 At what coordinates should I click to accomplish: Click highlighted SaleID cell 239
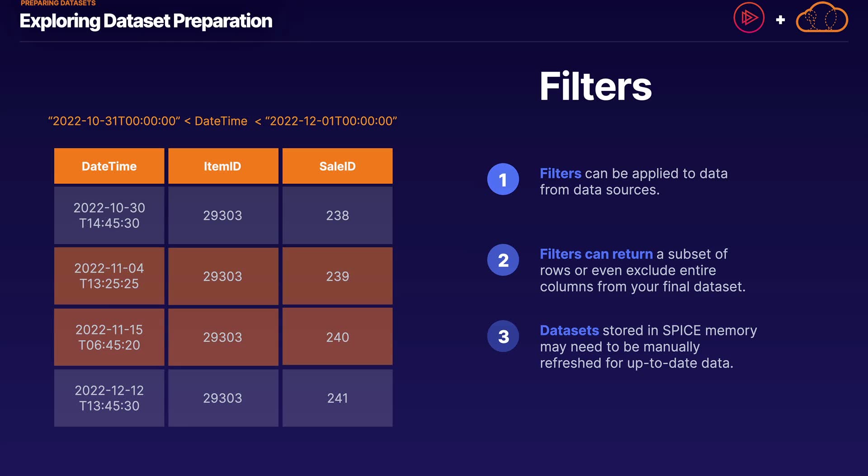click(337, 276)
